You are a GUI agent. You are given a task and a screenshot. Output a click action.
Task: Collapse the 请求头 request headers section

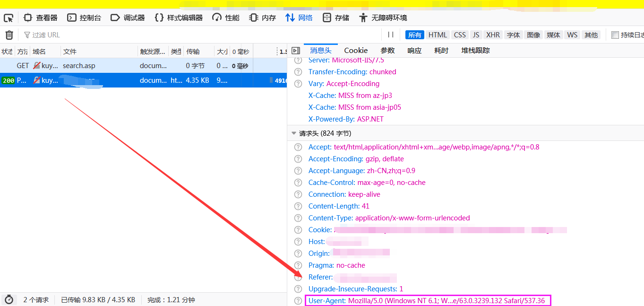[x=294, y=133]
